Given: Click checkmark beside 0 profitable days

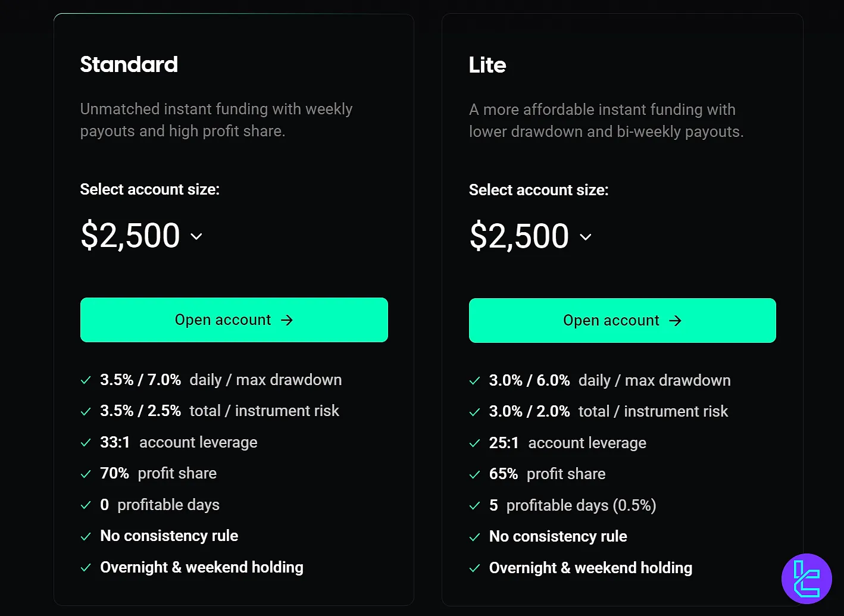Looking at the screenshot, I should 86,505.
